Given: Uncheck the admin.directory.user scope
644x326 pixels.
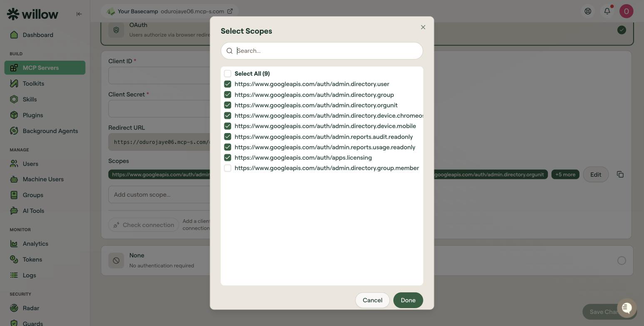Looking at the screenshot, I should pos(228,84).
